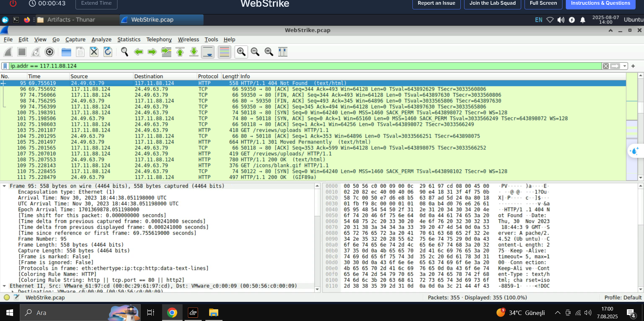Restart current capture toolbar icon
The image size is (644, 321).
(36, 52)
